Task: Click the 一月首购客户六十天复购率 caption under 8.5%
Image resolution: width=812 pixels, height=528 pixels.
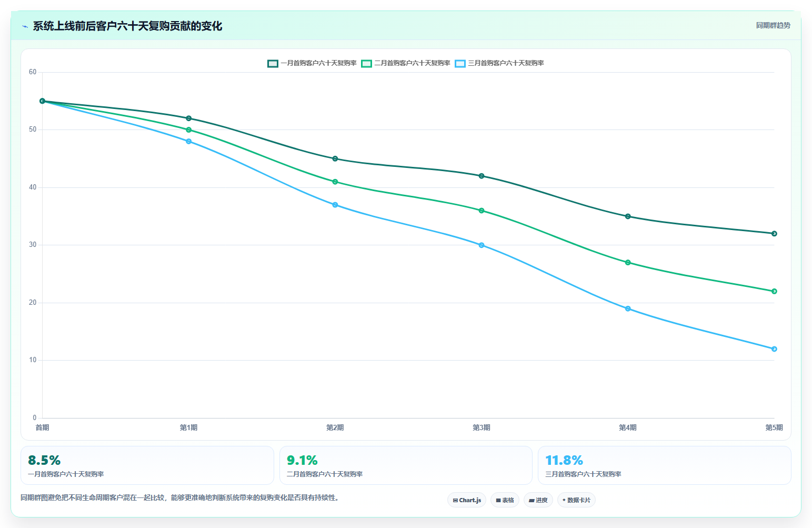Action: click(66, 474)
